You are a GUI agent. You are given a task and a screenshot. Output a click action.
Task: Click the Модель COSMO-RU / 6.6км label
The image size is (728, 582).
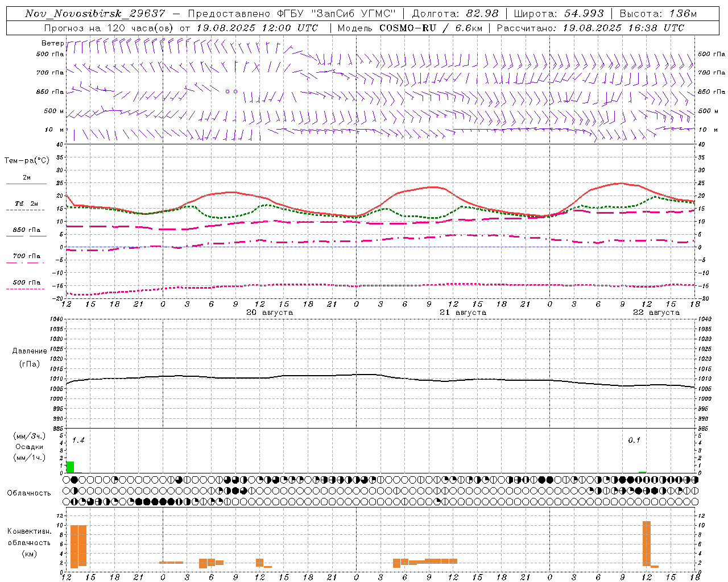[x=410, y=28]
